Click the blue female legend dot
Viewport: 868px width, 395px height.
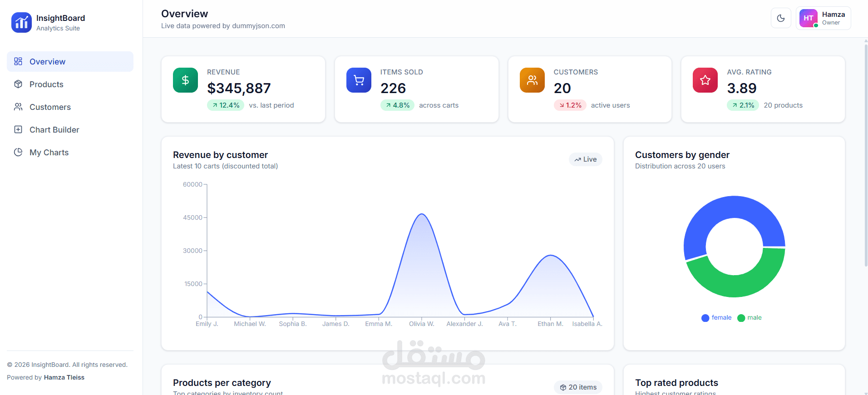coord(705,318)
